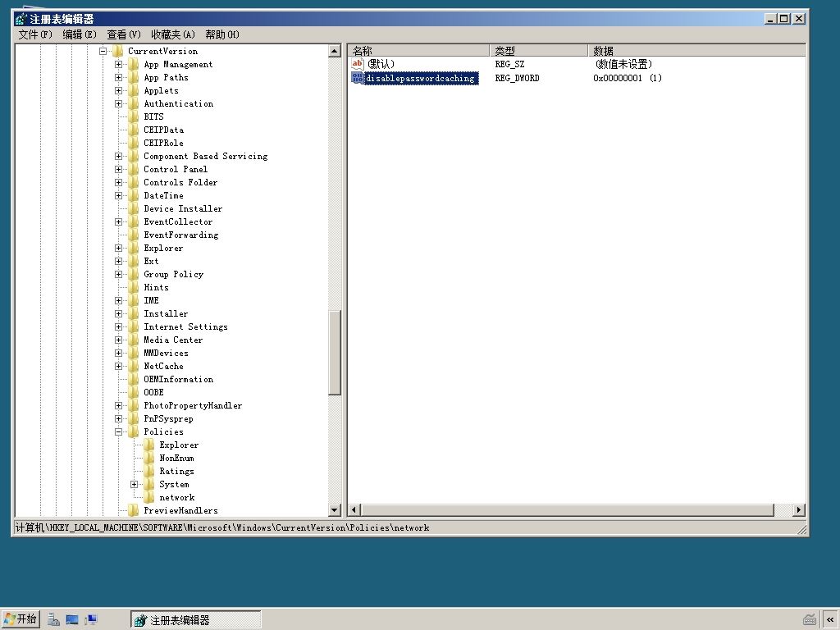Expand the NetCache key

(x=118, y=367)
